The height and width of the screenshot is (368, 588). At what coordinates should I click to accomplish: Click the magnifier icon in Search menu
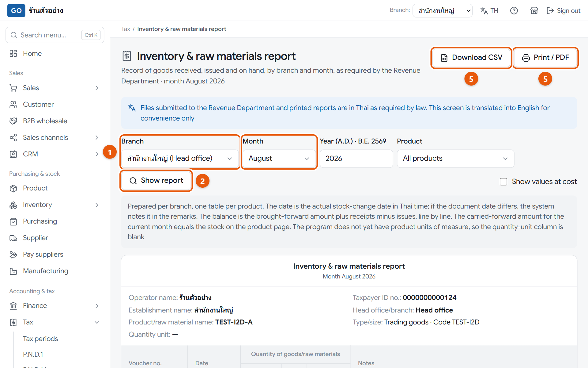pos(14,35)
